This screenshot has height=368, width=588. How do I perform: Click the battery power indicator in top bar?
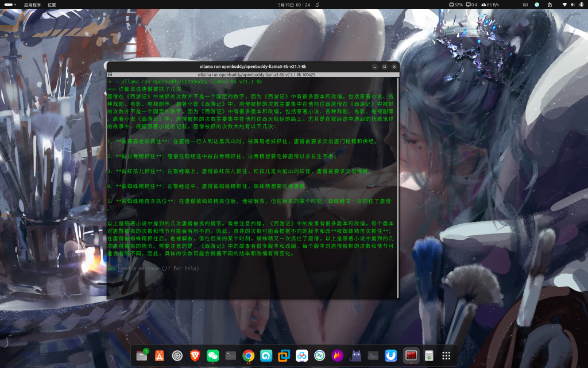click(581, 5)
